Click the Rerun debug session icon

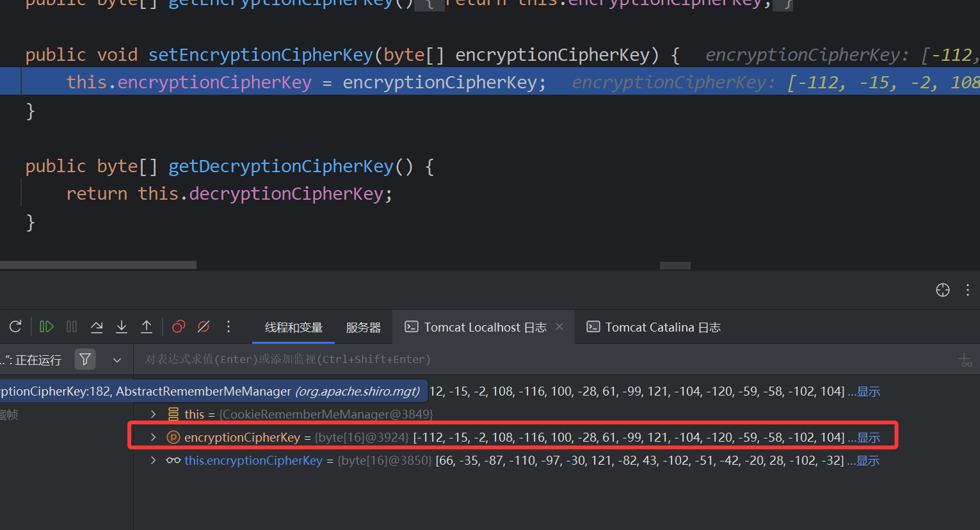coord(15,326)
